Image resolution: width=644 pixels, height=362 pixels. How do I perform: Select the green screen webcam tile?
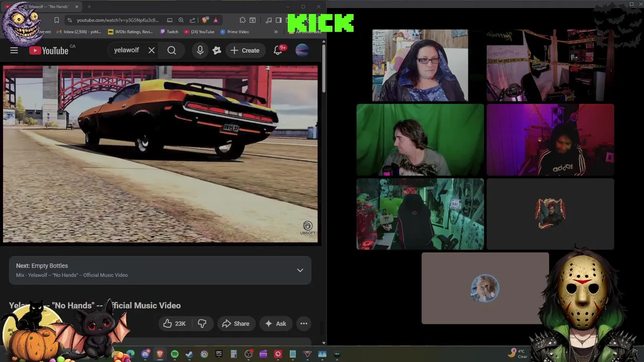point(420,140)
